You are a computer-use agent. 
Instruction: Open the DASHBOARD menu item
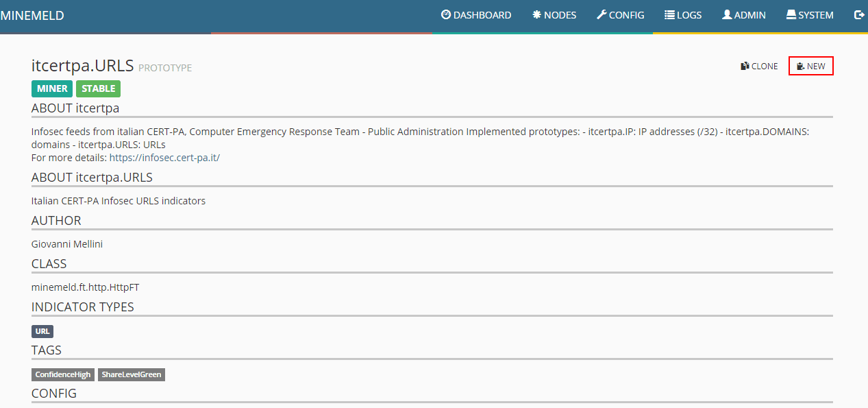click(x=482, y=15)
